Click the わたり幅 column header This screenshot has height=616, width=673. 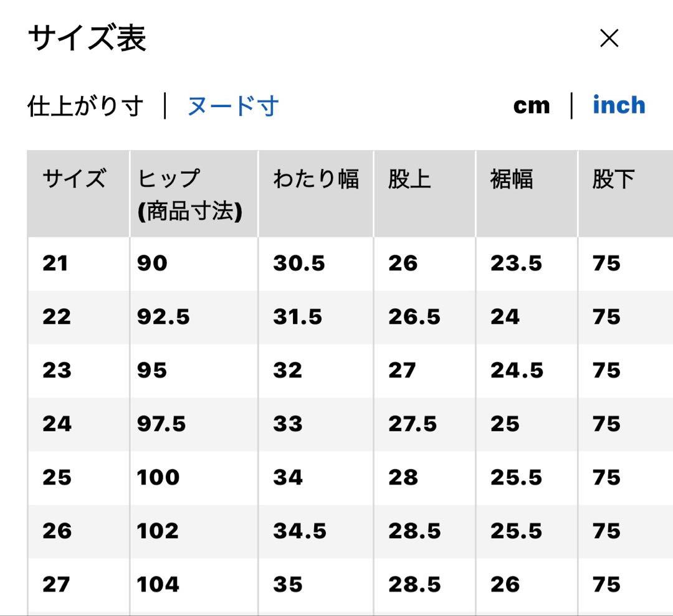pos(316,194)
